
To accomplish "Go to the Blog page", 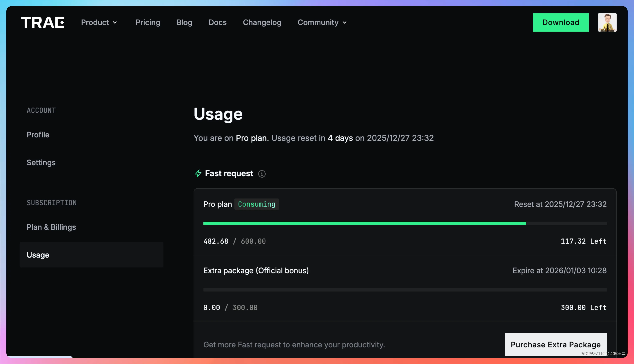I will pyautogui.click(x=184, y=23).
